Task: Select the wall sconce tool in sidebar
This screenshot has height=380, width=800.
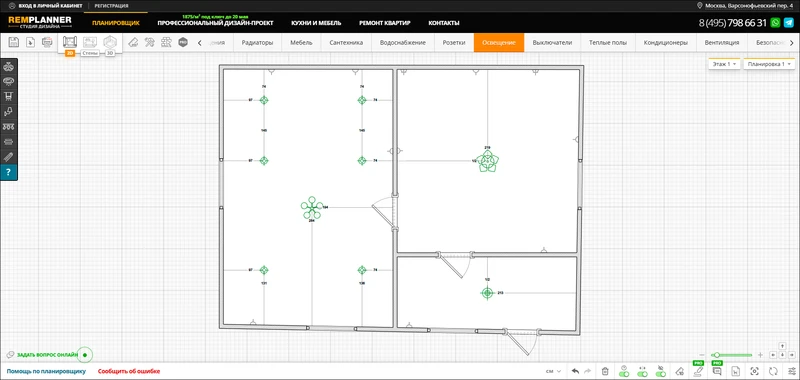Action: (9, 112)
